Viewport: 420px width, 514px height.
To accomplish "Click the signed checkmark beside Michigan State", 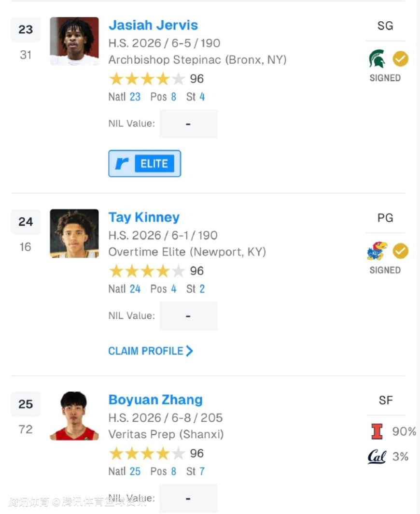I will tap(400, 59).
